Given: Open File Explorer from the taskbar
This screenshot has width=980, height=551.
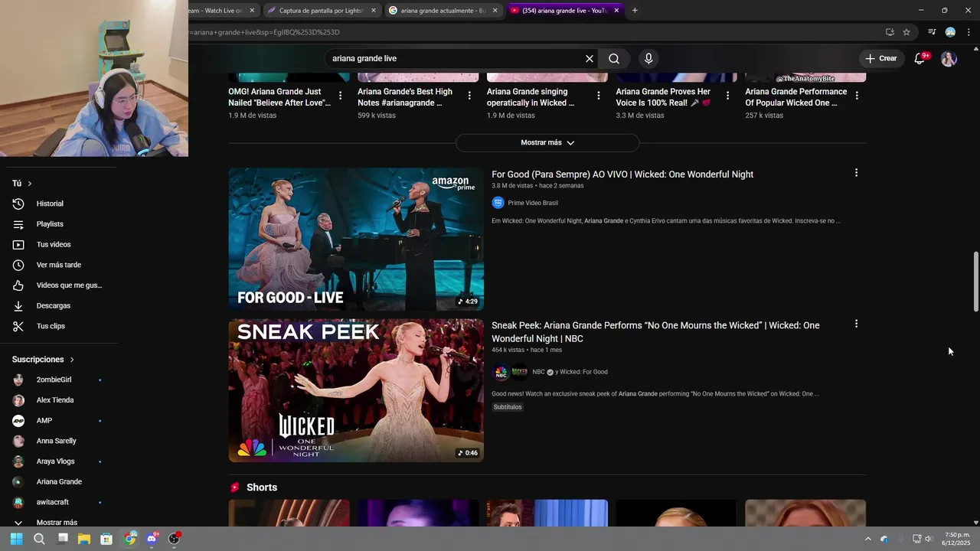Looking at the screenshot, I should (84, 539).
